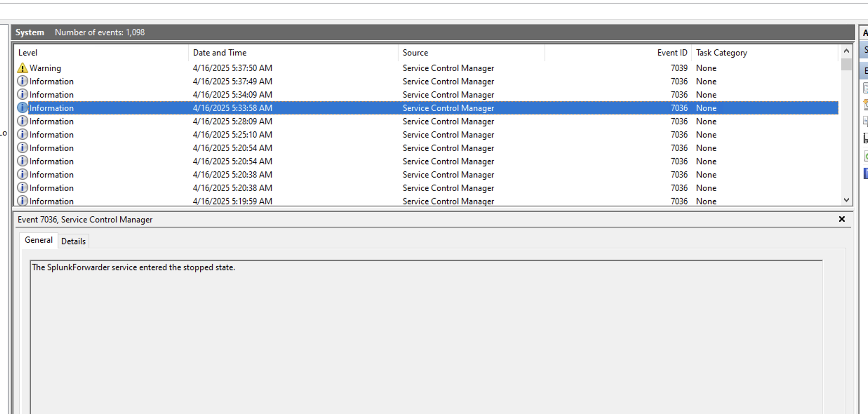Switch to the Details tab

tap(73, 241)
